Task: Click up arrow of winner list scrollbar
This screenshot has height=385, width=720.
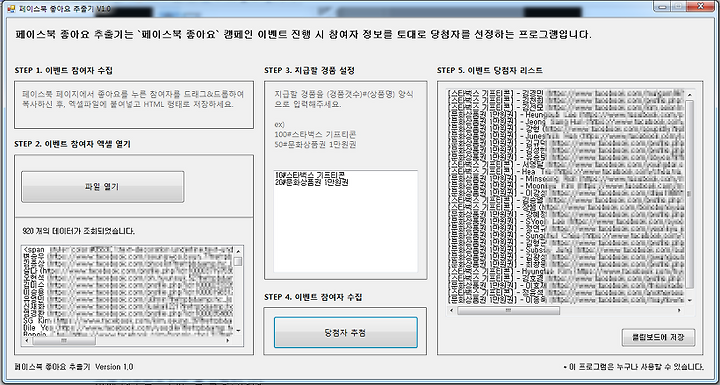Action: pos(689,94)
